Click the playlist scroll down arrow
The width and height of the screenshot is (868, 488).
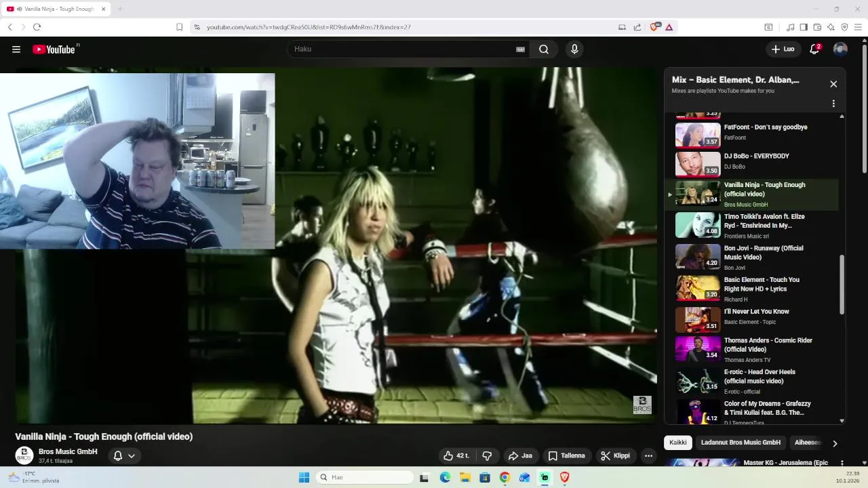tap(842, 421)
